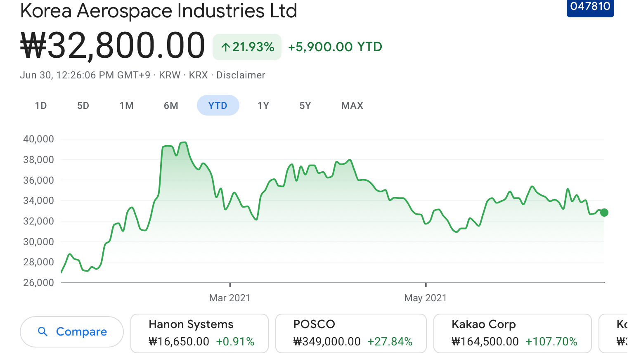The height and width of the screenshot is (364, 634).
Task: Show the 5Y price history
Action: (305, 106)
